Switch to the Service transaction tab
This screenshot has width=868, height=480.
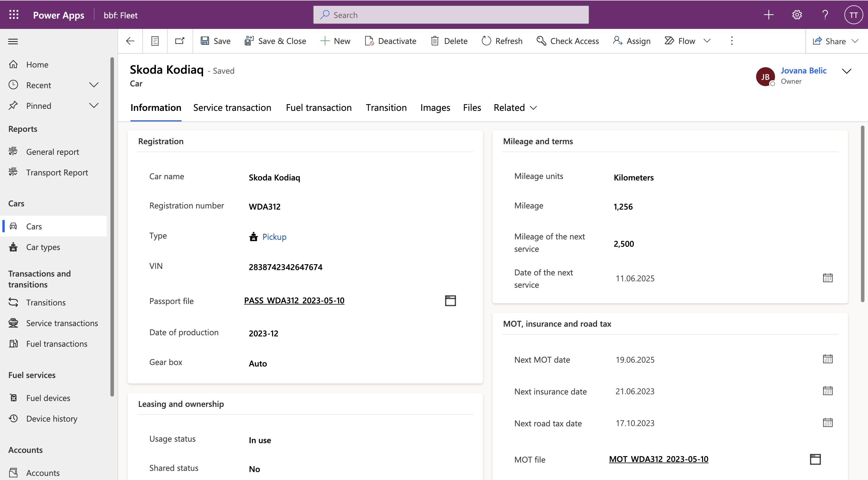(232, 108)
